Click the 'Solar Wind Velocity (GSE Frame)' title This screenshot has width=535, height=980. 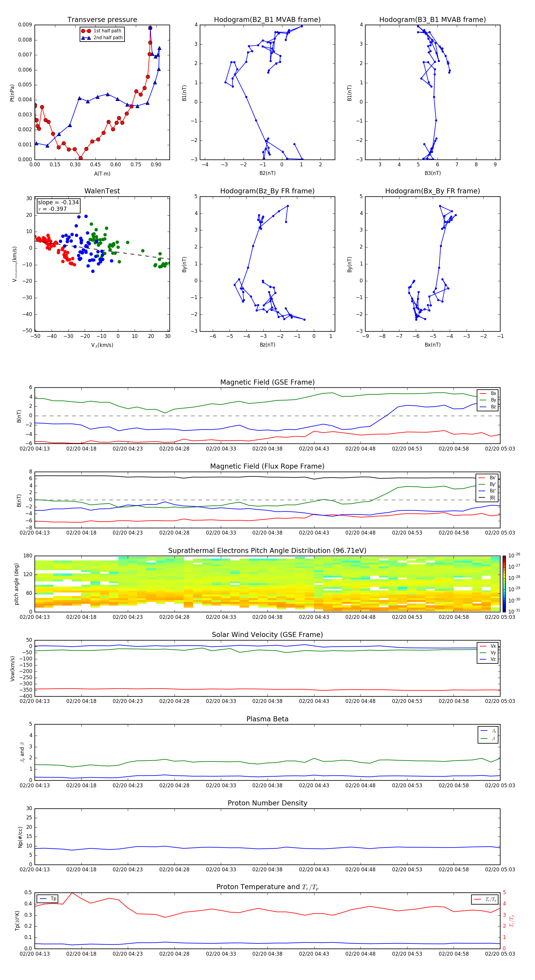(x=267, y=635)
